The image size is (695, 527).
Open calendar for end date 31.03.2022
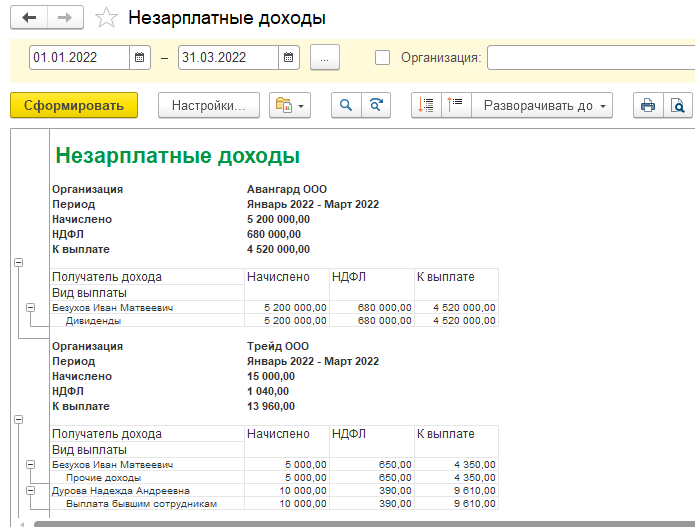pos(289,58)
